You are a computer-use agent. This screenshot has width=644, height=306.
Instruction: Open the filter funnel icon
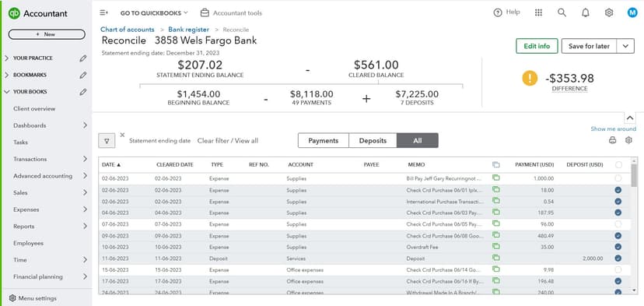pyautogui.click(x=107, y=141)
